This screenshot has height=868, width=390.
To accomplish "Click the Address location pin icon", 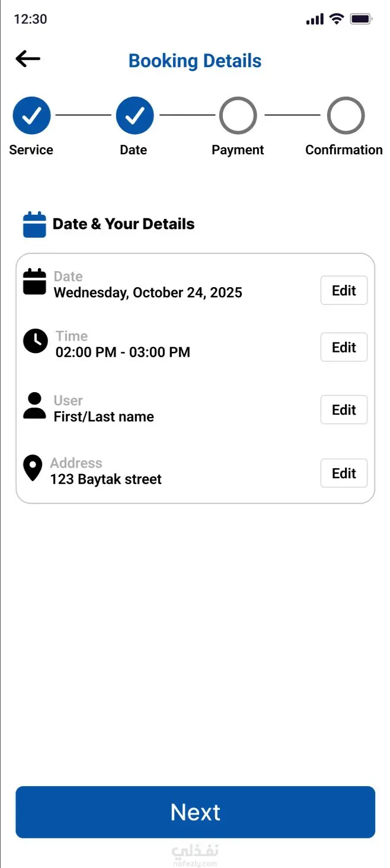I will 33,468.
